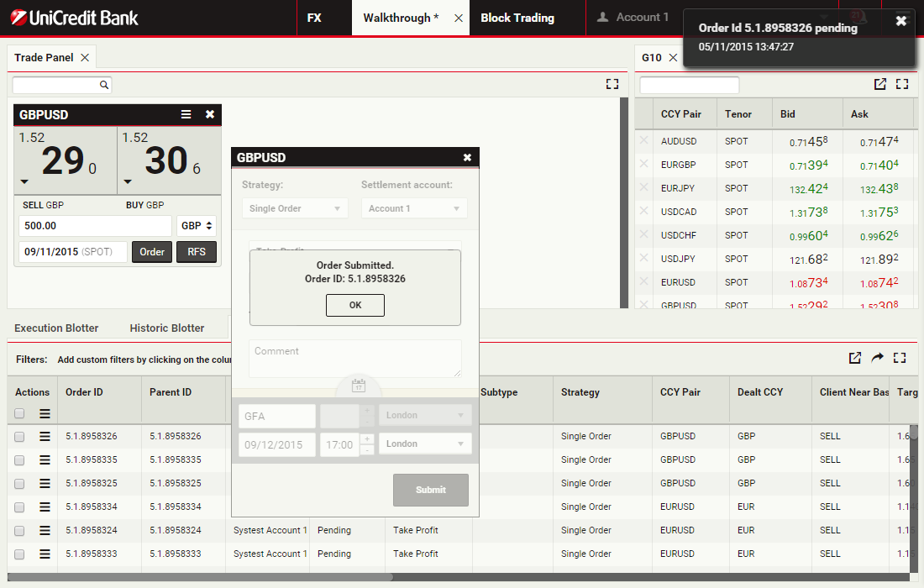Toggle the select-all checkbox under Actions

19,413
